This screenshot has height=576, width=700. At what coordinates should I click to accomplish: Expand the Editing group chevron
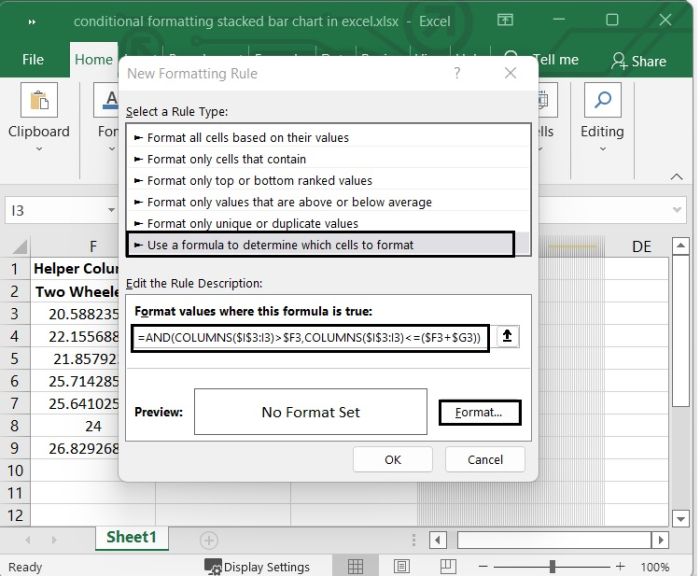(602, 150)
